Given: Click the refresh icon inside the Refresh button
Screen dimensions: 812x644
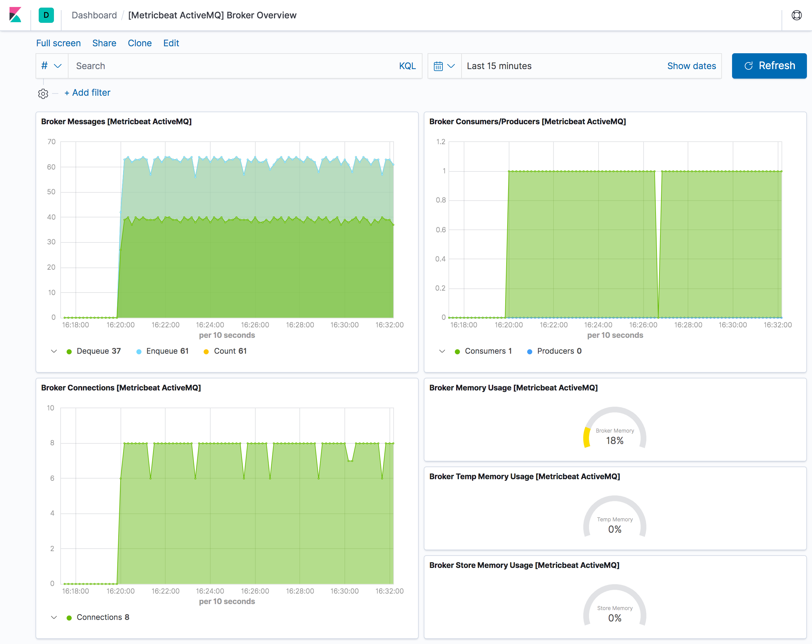Looking at the screenshot, I should [x=749, y=66].
